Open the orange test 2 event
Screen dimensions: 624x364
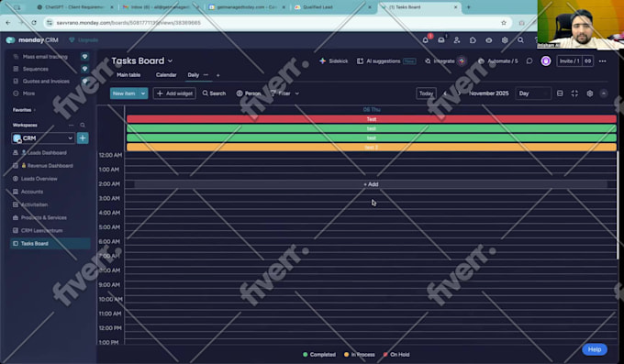click(x=372, y=148)
